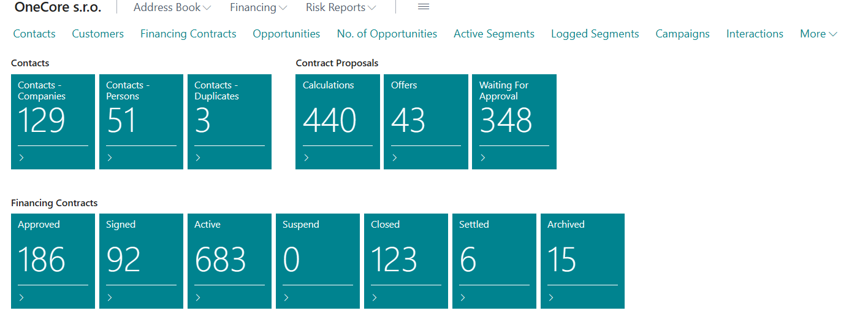Expand the Financing dropdown menu

point(258,8)
